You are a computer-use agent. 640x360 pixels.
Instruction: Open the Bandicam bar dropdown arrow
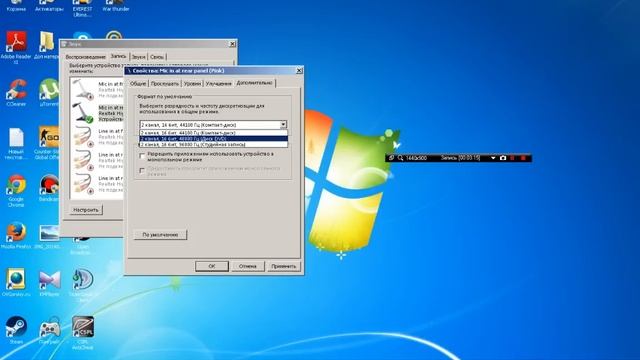coord(493,158)
